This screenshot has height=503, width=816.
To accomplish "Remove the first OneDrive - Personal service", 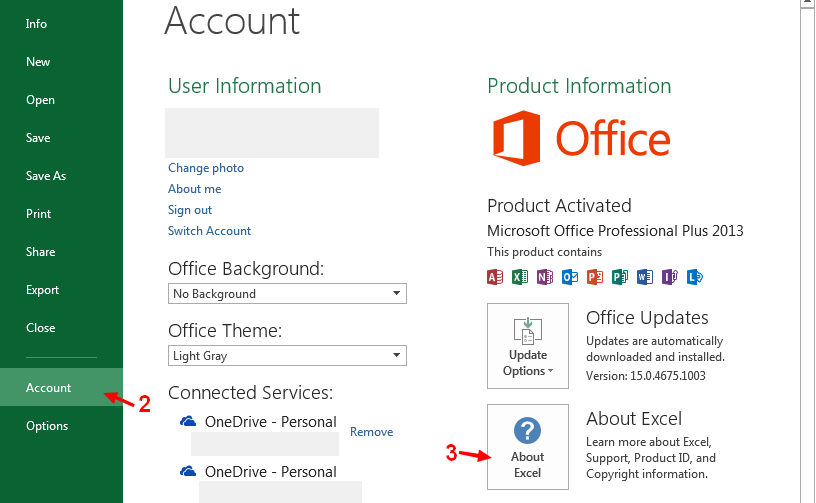I will point(371,432).
